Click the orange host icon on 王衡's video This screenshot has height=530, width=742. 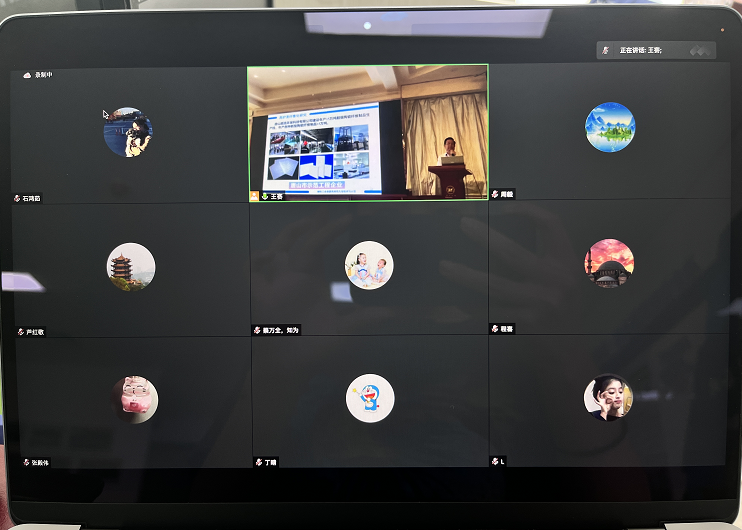(x=254, y=196)
